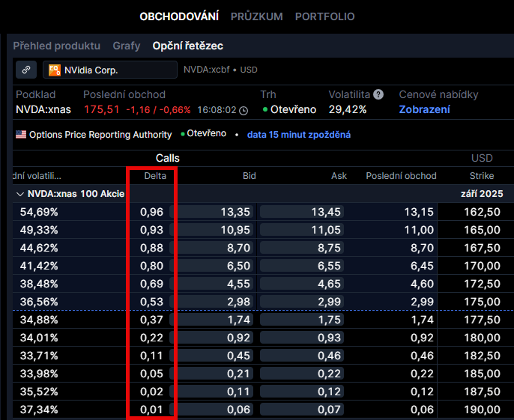514x420 pixels.
Task: Click the září 2025 expiry label
Action: tap(482, 194)
